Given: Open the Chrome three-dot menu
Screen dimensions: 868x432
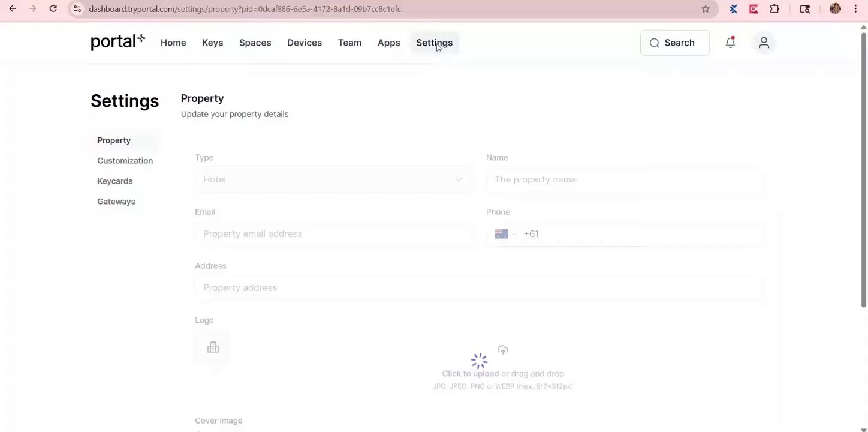Looking at the screenshot, I should pos(855,9).
